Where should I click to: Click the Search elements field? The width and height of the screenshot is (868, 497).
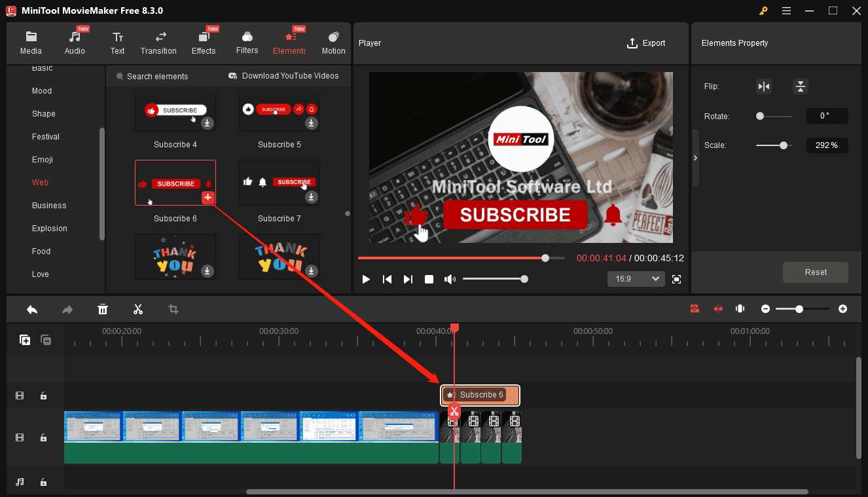tap(157, 77)
